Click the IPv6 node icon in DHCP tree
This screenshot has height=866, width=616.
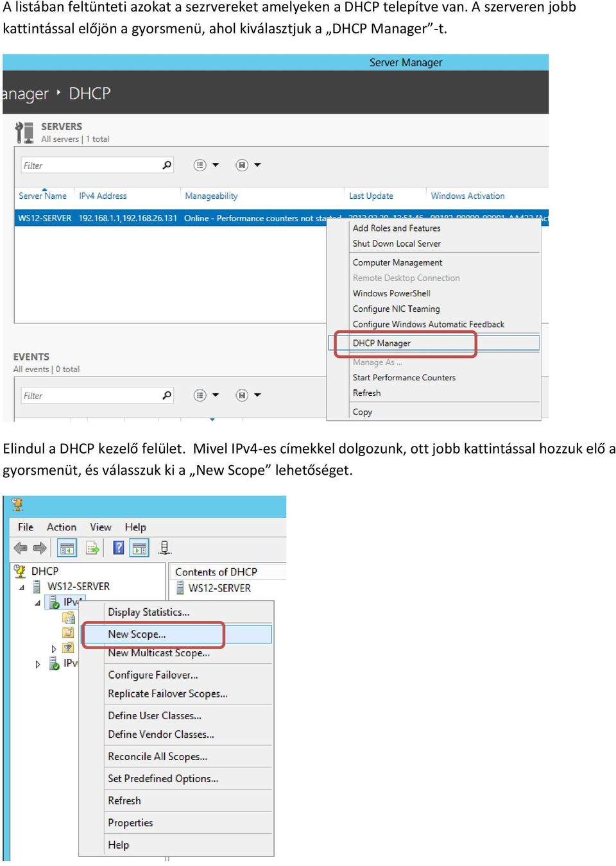click(55, 663)
